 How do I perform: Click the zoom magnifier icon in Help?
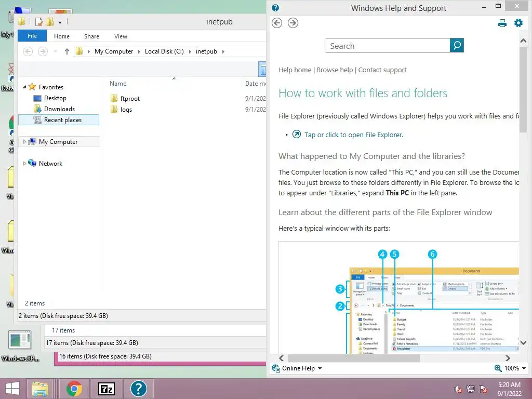click(498, 368)
